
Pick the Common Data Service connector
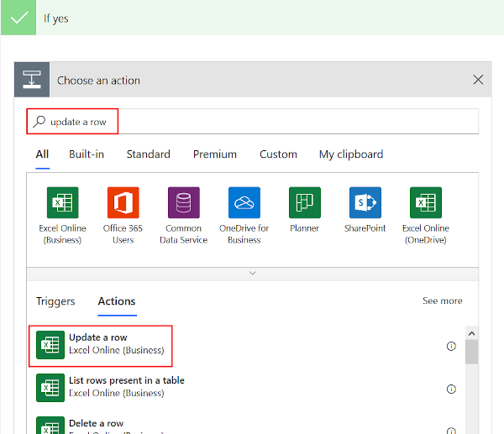[184, 202]
